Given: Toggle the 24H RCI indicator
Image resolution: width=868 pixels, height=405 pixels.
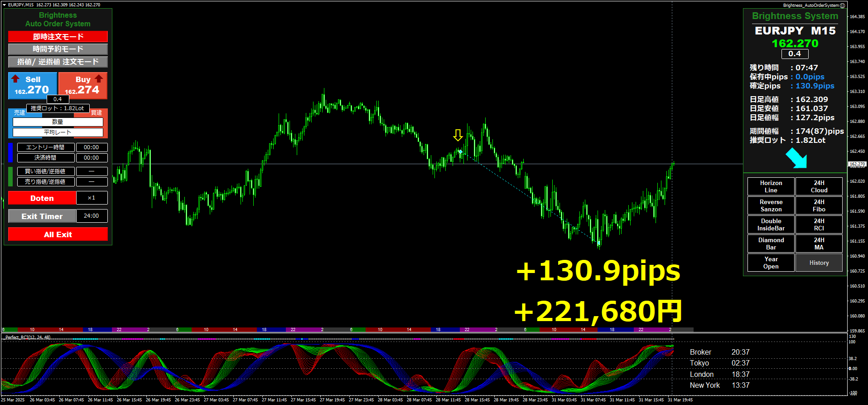Looking at the screenshot, I should pos(819,224).
